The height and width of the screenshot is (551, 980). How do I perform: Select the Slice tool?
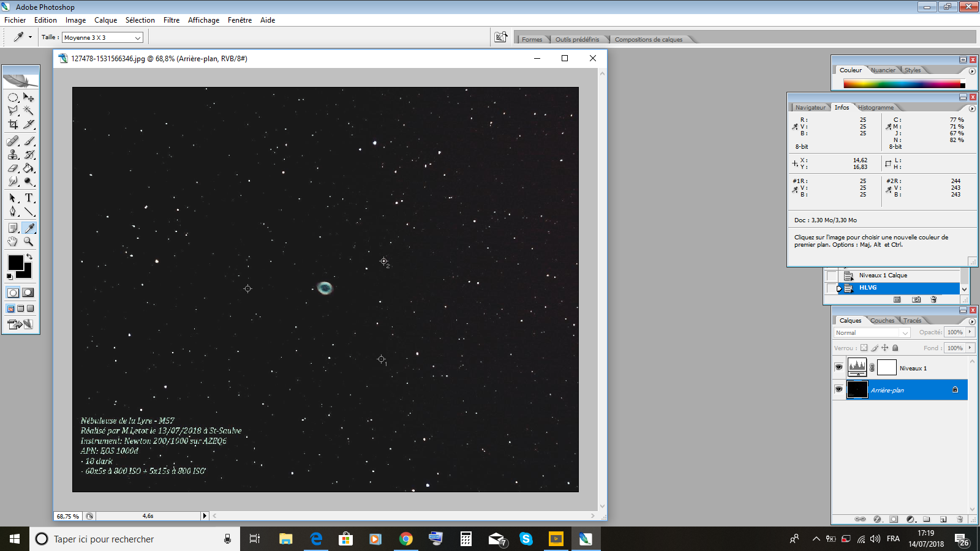click(x=29, y=124)
